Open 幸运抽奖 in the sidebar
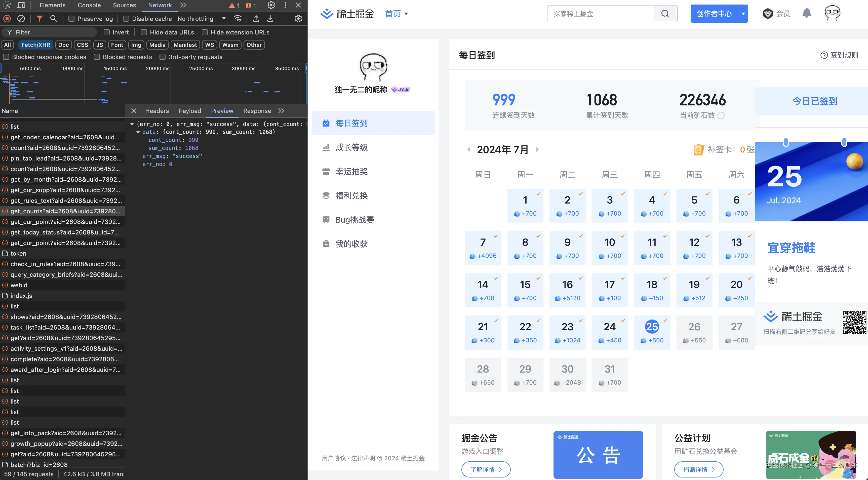The height and width of the screenshot is (480, 868). [351, 172]
